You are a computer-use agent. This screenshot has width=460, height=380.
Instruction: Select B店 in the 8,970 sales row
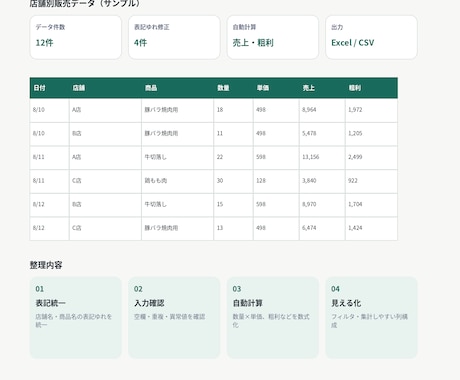coord(105,205)
